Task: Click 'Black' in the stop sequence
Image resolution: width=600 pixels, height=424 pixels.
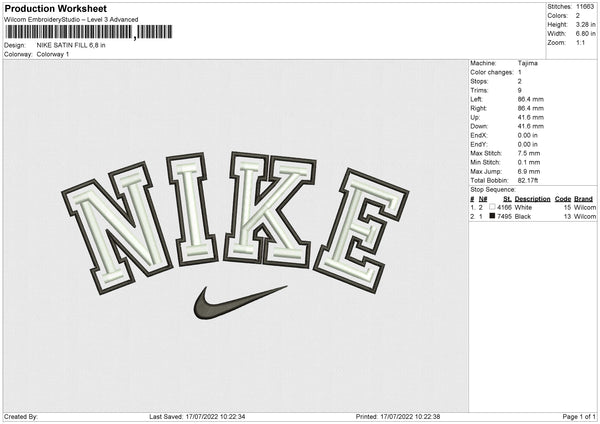Action: coord(523,217)
